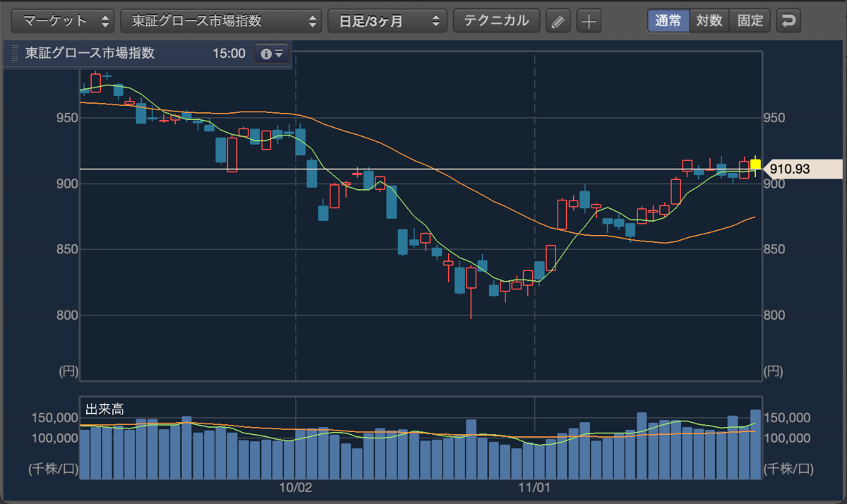Click the 15:00 time label
The width and height of the screenshot is (847, 504).
coord(229,54)
